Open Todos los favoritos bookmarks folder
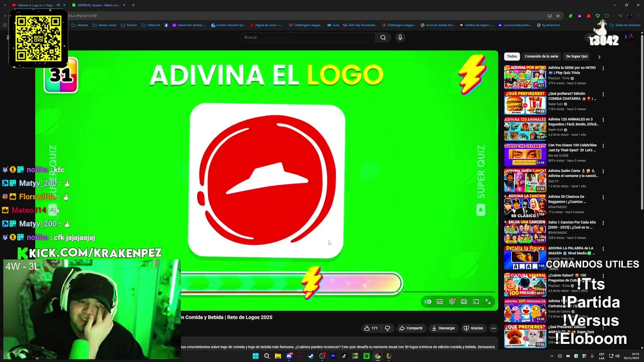Viewport: 644px width, 362px height. point(625,25)
